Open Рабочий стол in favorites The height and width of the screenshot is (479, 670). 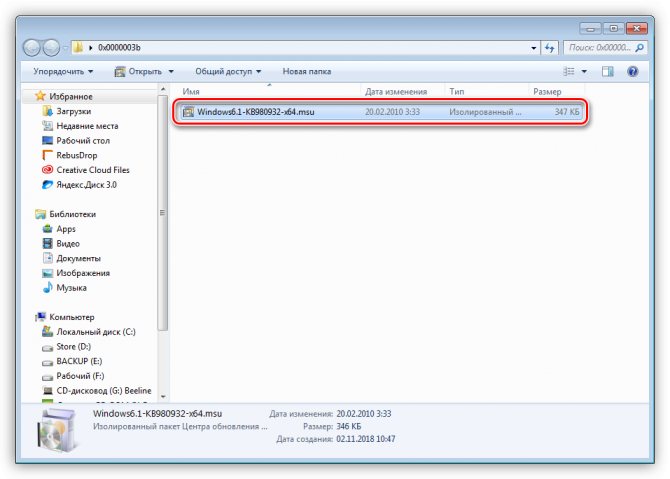tap(83, 141)
